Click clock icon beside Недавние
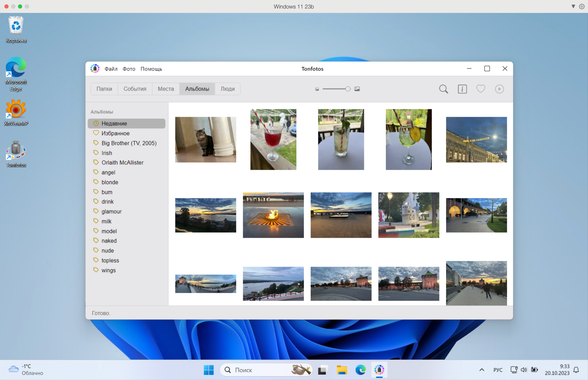The image size is (588, 380). point(96,123)
